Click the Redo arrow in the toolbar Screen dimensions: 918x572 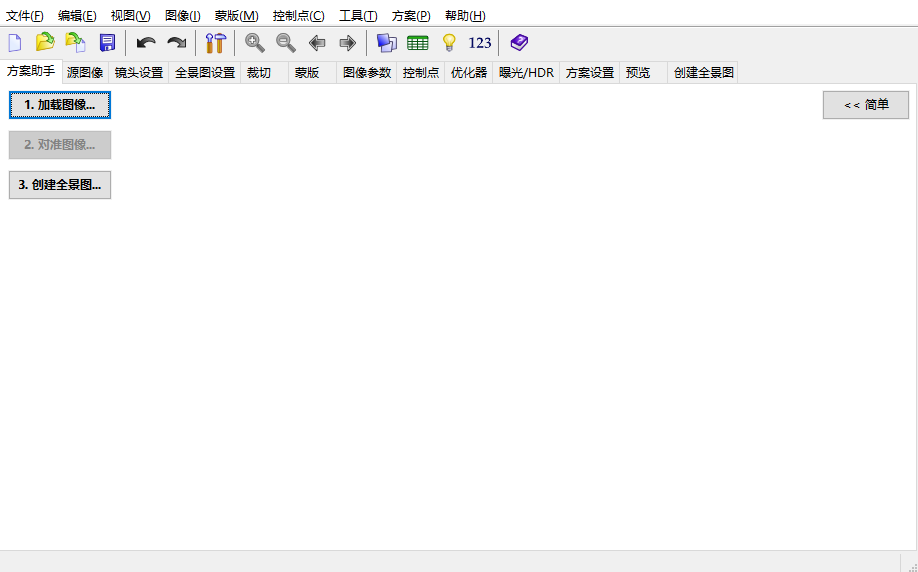pos(176,42)
